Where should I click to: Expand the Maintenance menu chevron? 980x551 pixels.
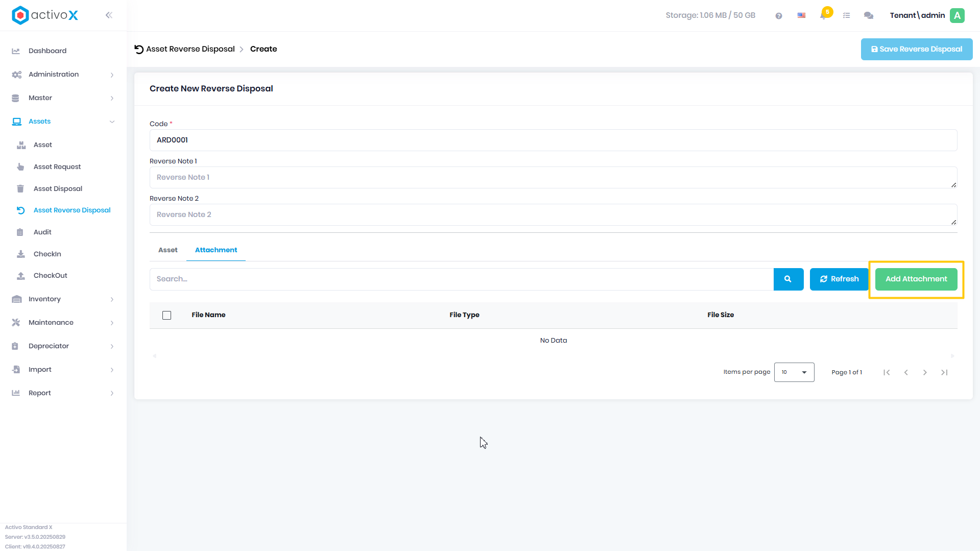pyautogui.click(x=112, y=323)
